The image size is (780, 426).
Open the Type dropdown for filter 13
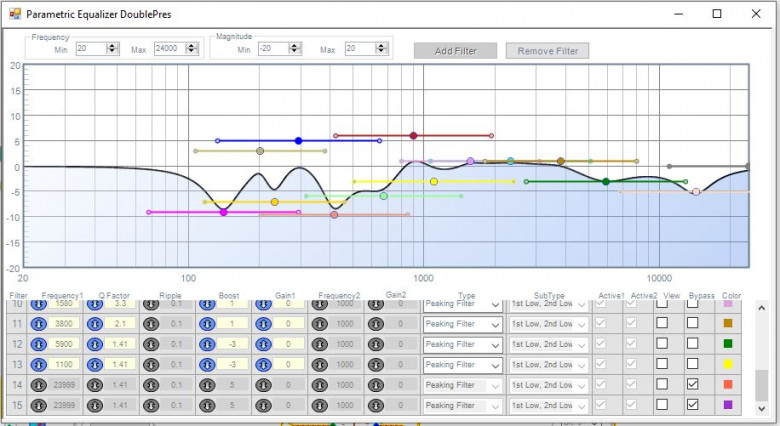pos(463,365)
